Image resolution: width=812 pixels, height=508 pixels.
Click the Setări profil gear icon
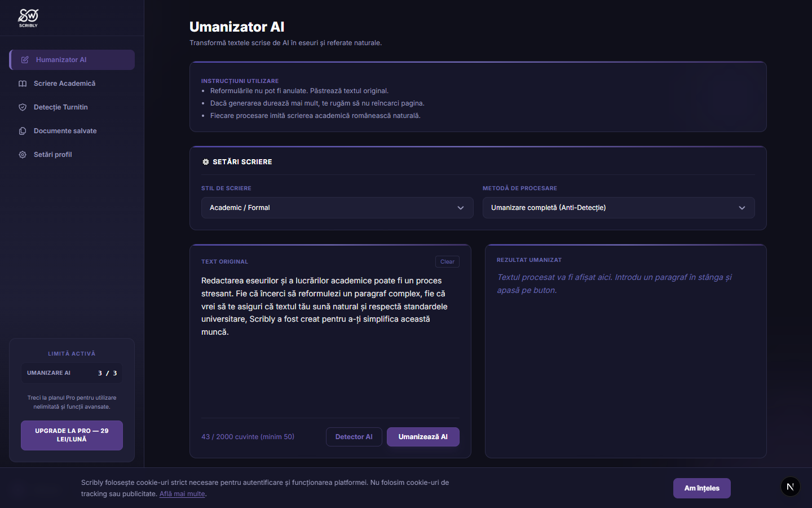coord(23,155)
